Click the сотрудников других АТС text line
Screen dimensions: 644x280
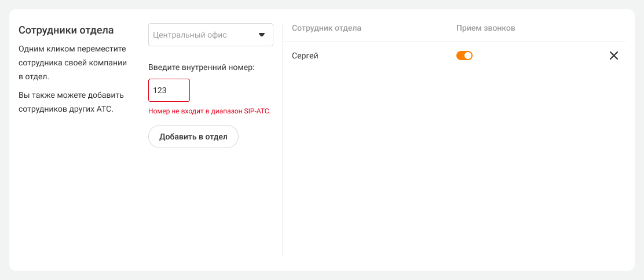tap(65, 109)
